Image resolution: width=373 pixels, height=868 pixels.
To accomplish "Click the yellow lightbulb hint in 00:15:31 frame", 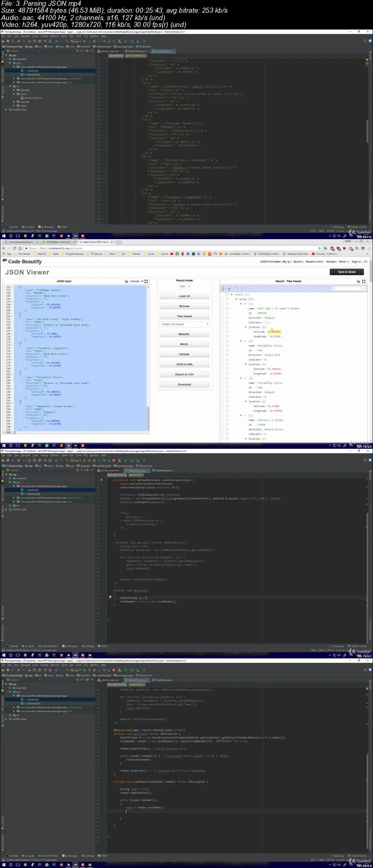I will [x=110, y=597].
